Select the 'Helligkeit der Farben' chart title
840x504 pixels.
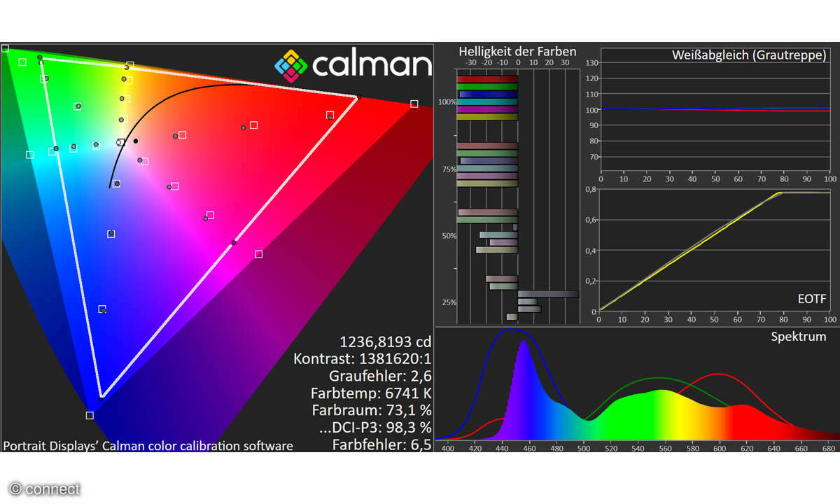pyautogui.click(x=517, y=51)
